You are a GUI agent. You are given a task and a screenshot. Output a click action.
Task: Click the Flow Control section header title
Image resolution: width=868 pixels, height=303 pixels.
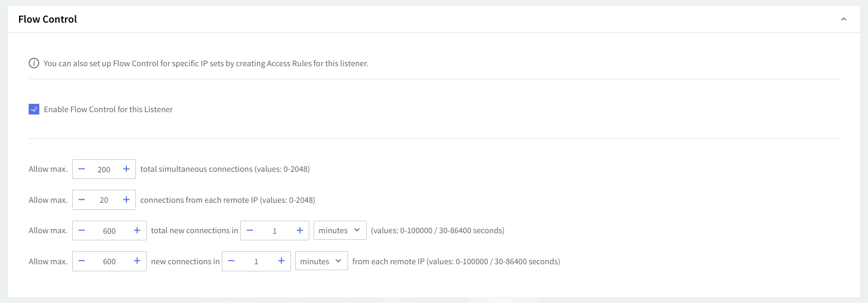[48, 20]
